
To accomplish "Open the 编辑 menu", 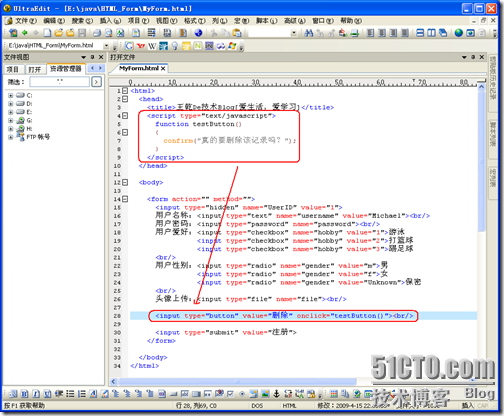I will tap(54, 21).
